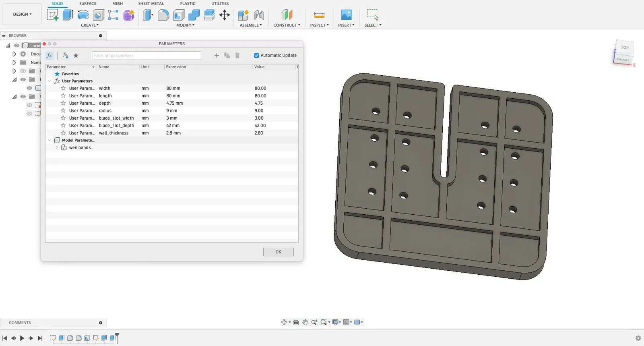Viewport: 644px width, 346px height.
Task: Open the Design workspace dropdown
Action: click(22, 14)
